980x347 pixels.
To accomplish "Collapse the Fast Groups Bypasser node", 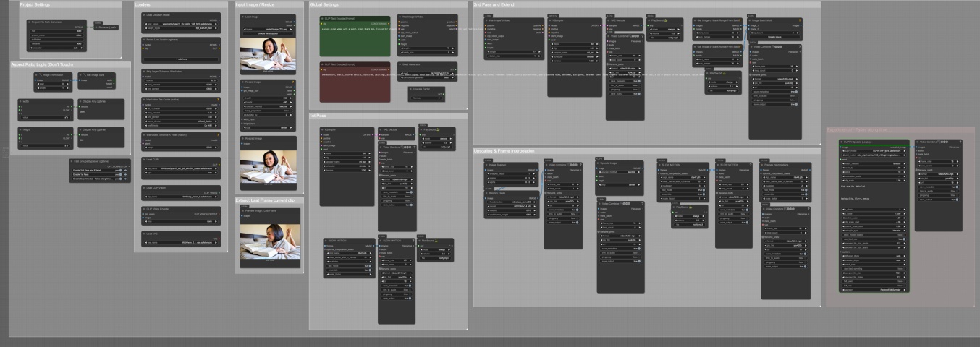I will 72,161.
